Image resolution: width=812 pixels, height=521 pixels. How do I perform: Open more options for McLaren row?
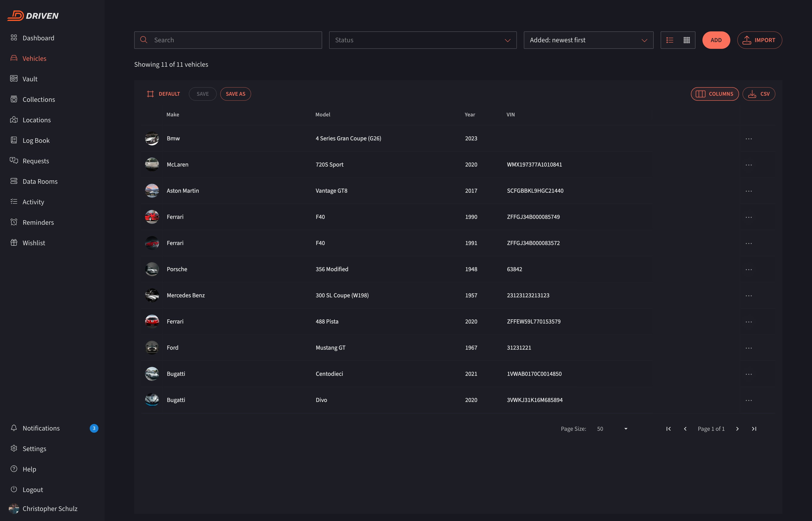pyautogui.click(x=748, y=165)
